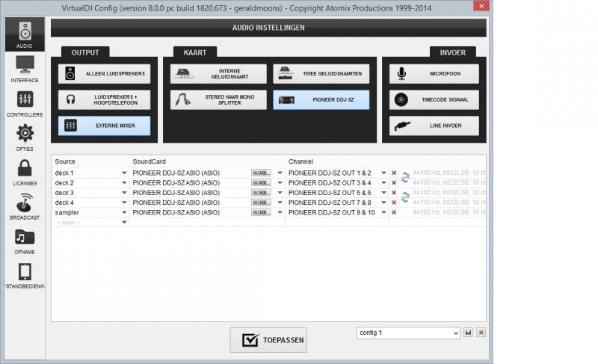Delete the sampler audio row

click(x=394, y=213)
